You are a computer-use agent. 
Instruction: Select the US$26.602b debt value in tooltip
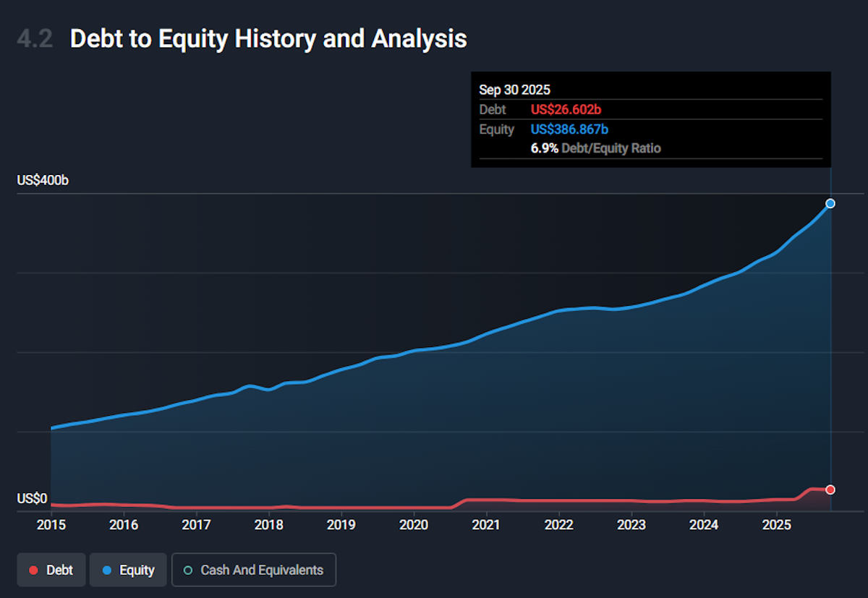coord(566,110)
